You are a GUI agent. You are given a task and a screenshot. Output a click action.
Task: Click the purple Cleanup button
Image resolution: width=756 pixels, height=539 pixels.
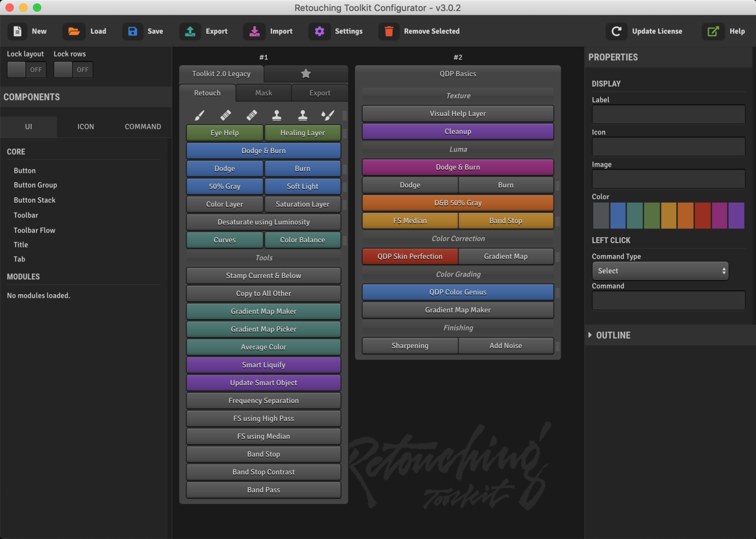click(458, 132)
